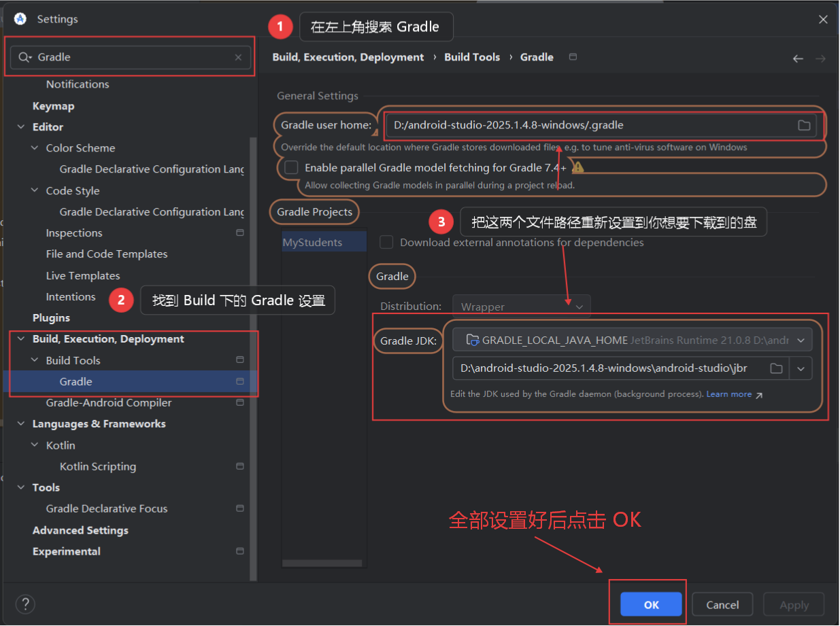The height and width of the screenshot is (626, 840).
Task: Browse folder for Gradle user home
Action: 804,125
